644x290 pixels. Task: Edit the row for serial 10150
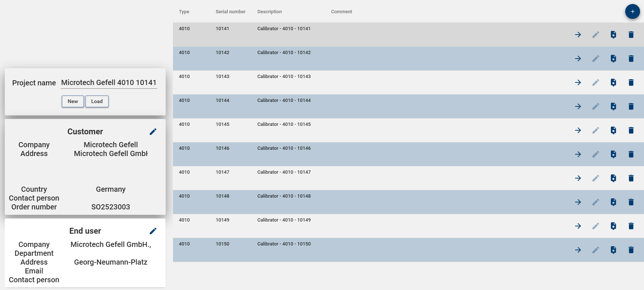point(596,250)
